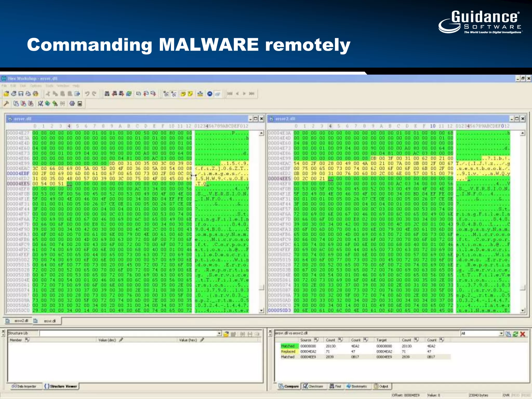Click scroll up arrow in ersvr2.dll pane
Screen dimensions: 532x399
(x=523, y=133)
